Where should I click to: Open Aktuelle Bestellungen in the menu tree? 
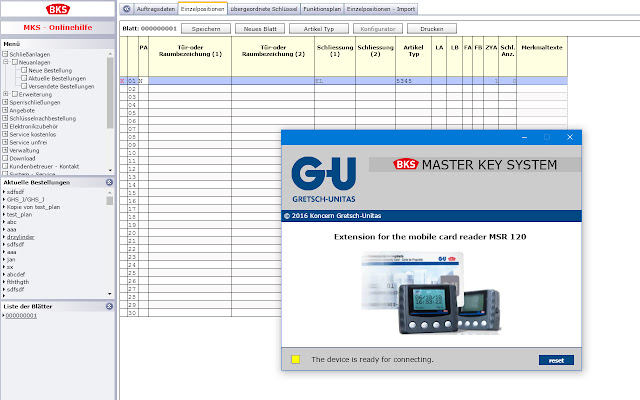click(57, 78)
